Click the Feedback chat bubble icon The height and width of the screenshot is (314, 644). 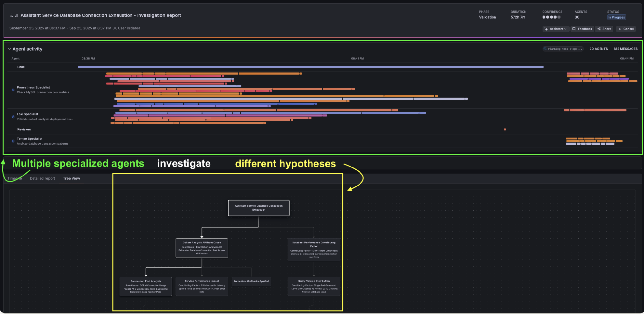(x=574, y=29)
